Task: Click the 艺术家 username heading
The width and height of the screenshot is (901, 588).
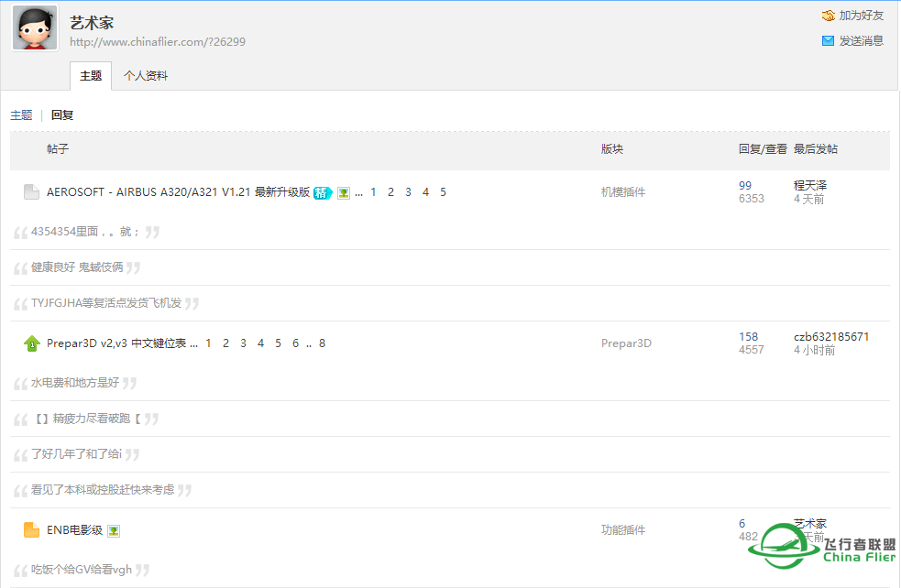Action: [92, 23]
